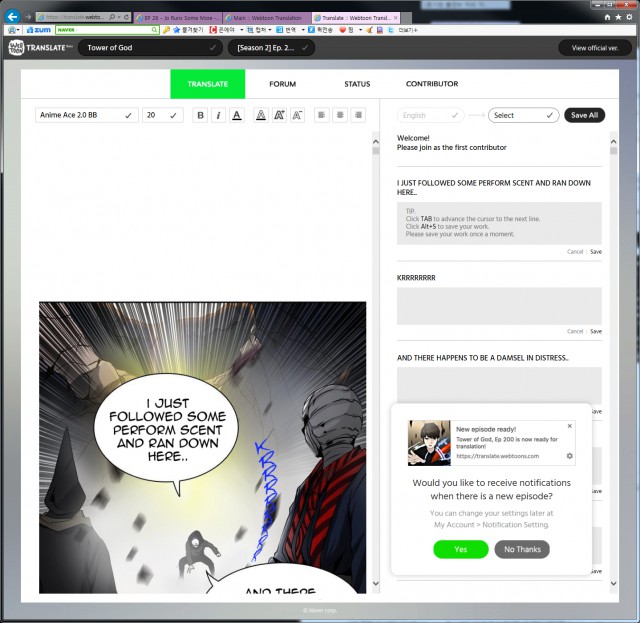640x623 pixels.
Task: Expand the Tower of God series selector
Action: (x=150, y=48)
